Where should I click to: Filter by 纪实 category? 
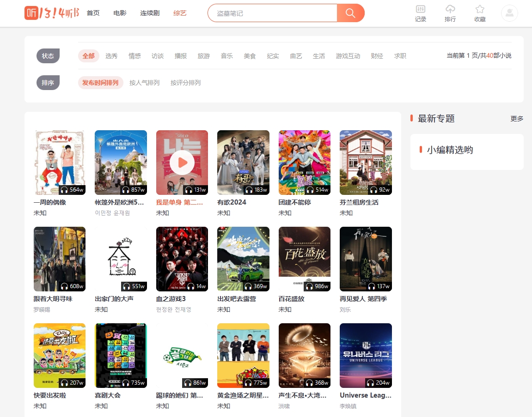(273, 56)
